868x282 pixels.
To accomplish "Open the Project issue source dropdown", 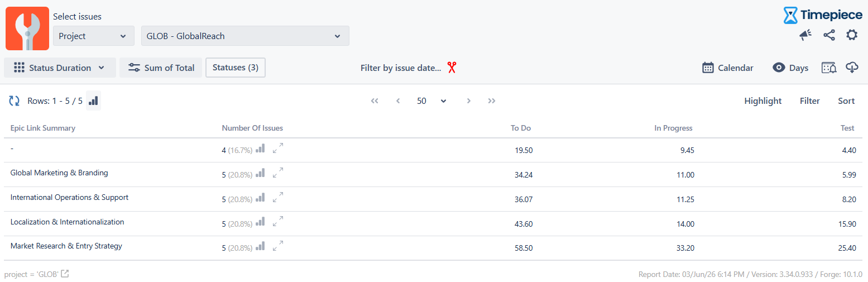I will tap(94, 36).
